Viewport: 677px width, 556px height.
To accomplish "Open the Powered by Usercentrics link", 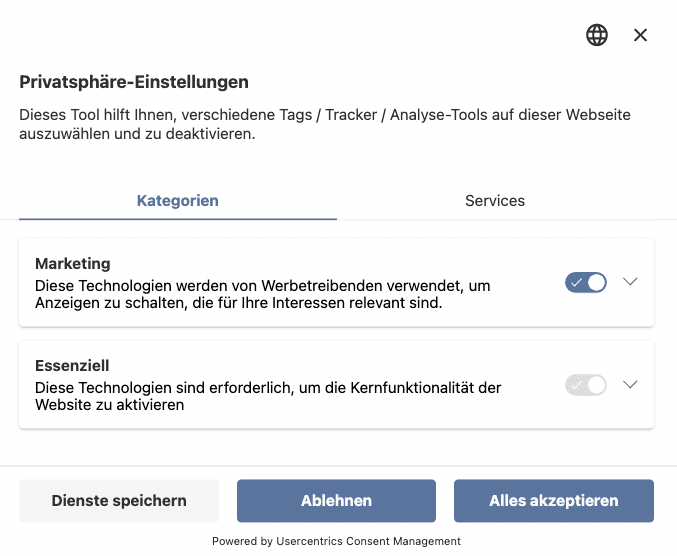I will point(336,541).
